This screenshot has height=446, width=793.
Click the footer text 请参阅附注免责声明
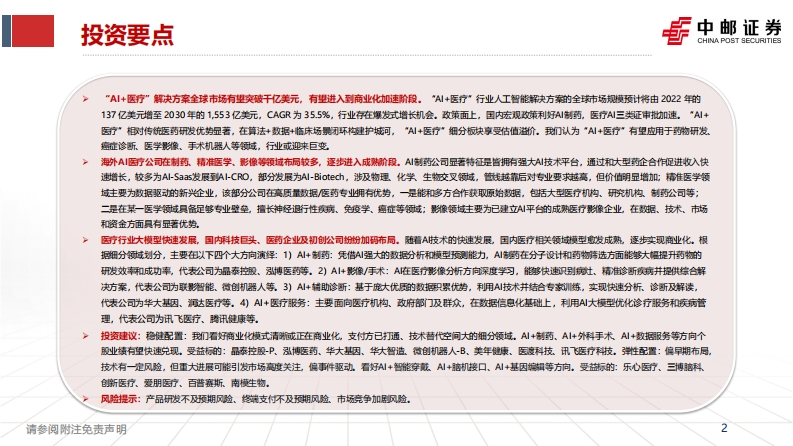tap(76, 429)
